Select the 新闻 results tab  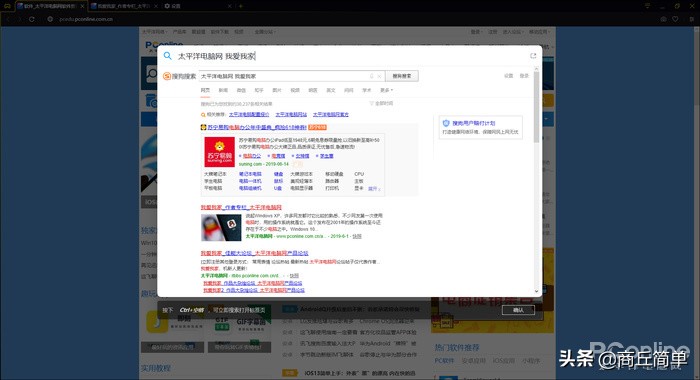[223, 90]
